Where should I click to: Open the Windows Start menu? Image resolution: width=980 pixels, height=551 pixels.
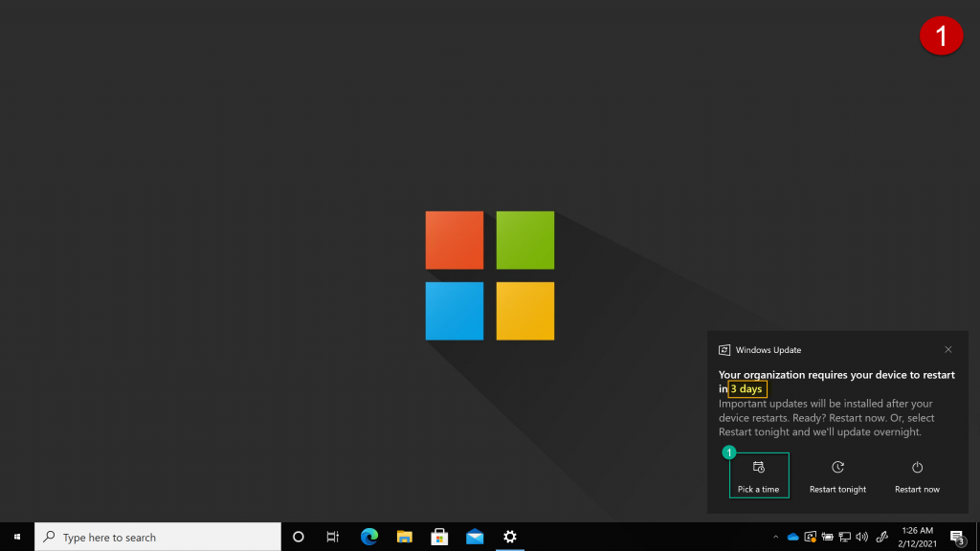tap(17, 537)
